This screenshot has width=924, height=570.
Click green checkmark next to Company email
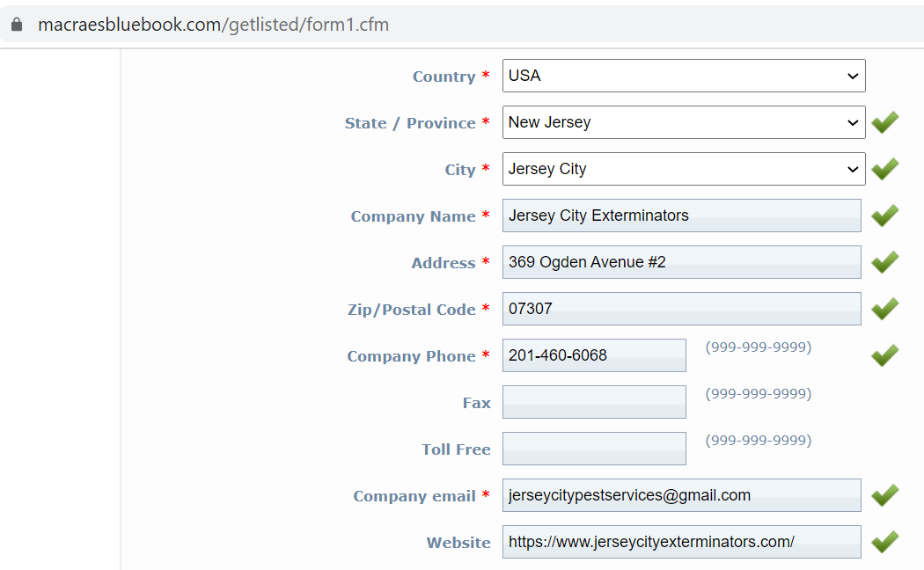885,495
